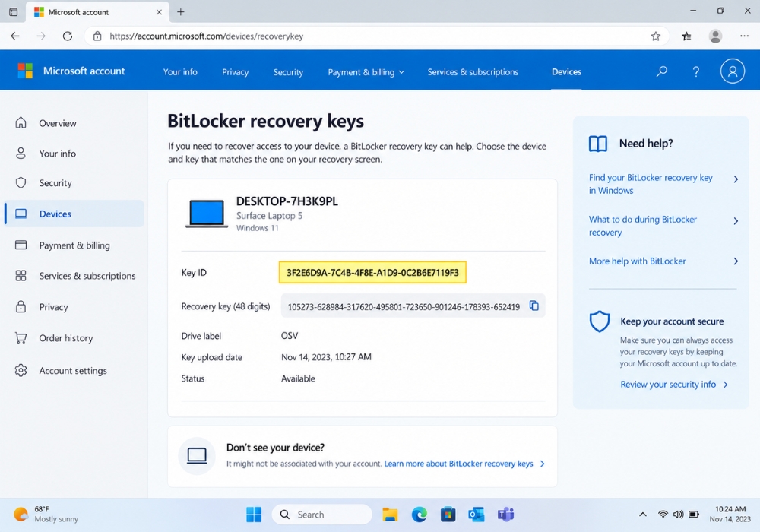Image resolution: width=760 pixels, height=532 pixels.
Task: Select the Microsoft account browser tab
Action: pyautogui.click(x=98, y=12)
